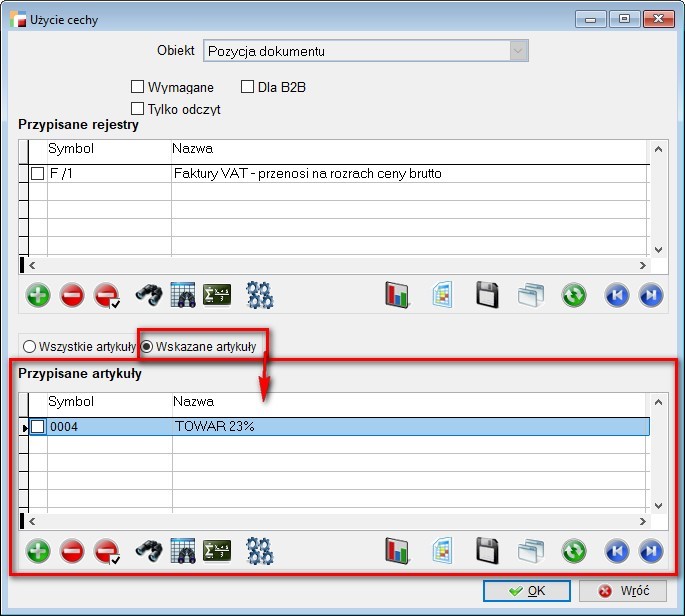
Task: Add an article with the green plus in Przypisane artykuły
Action: pyautogui.click(x=38, y=551)
